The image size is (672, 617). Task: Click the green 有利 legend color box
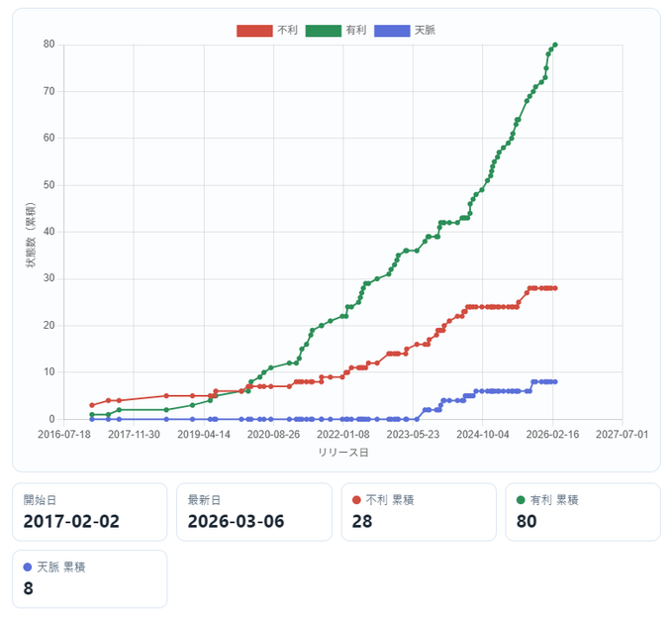click(x=323, y=31)
